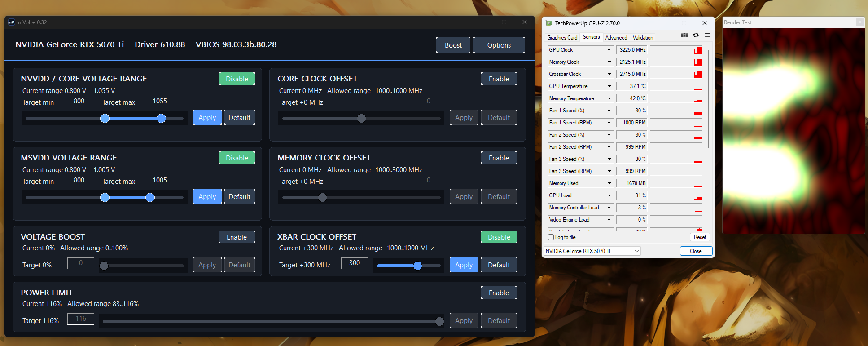Screen dimensions: 868x346
Task: Click the Core Clock Offset slider handle
Action: (x=361, y=118)
